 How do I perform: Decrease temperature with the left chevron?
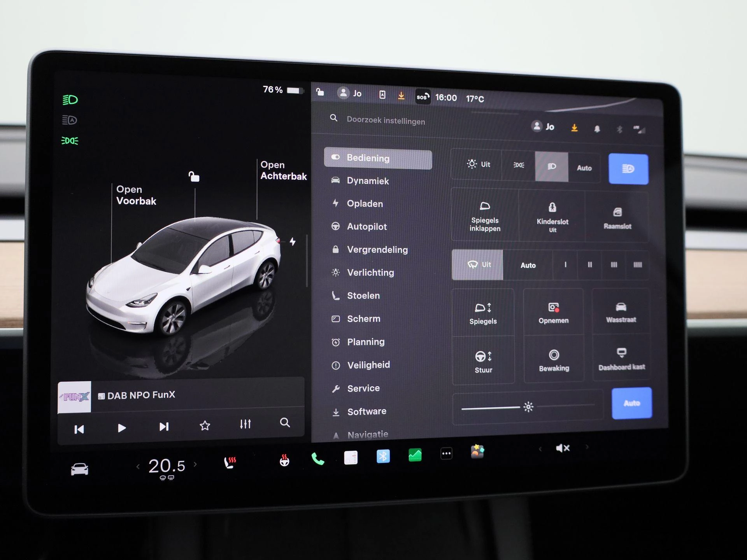coord(138,466)
